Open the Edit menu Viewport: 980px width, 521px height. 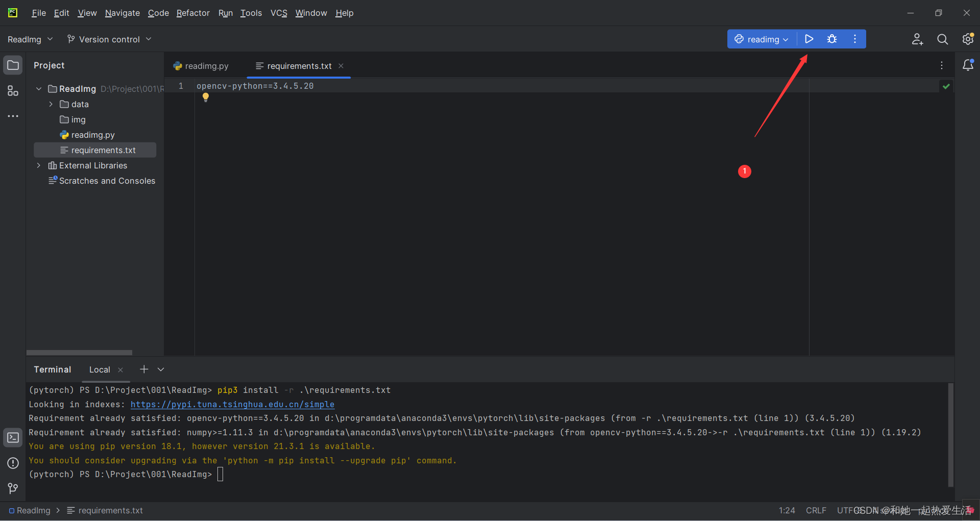(x=61, y=13)
